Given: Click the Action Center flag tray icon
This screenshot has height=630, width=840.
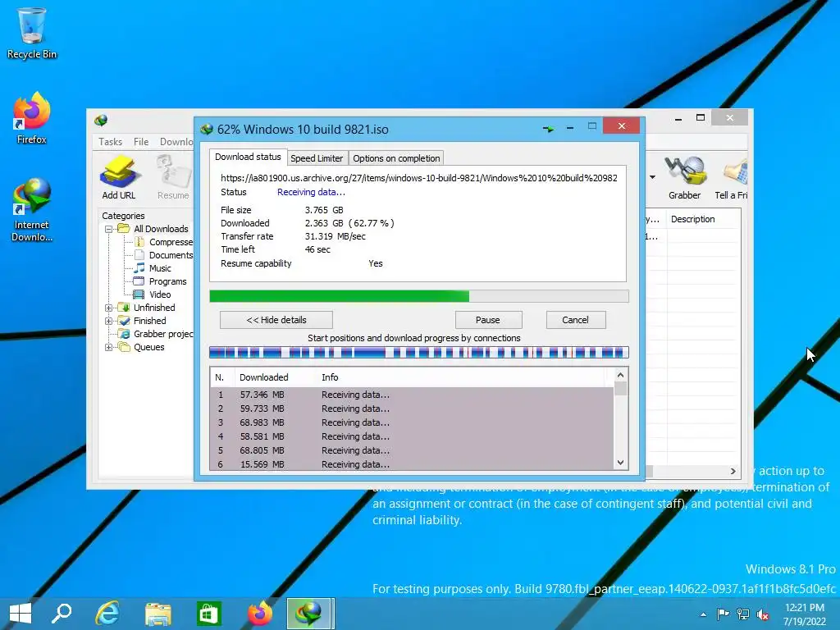Looking at the screenshot, I should pos(723,614).
